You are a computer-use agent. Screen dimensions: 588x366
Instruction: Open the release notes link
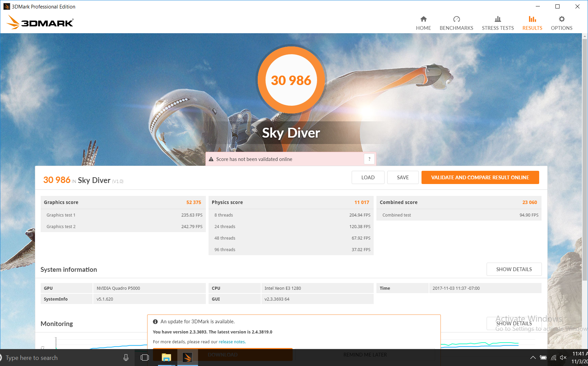pos(232,342)
